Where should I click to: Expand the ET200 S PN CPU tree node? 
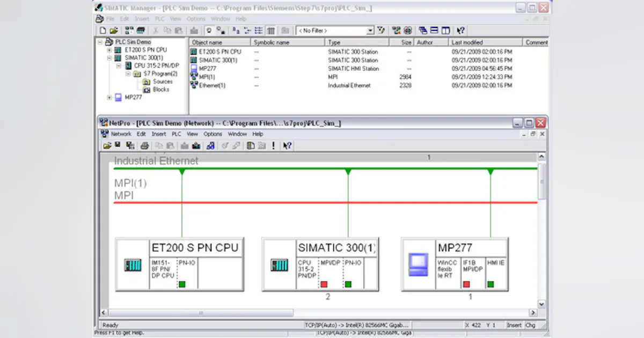click(x=109, y=50)
